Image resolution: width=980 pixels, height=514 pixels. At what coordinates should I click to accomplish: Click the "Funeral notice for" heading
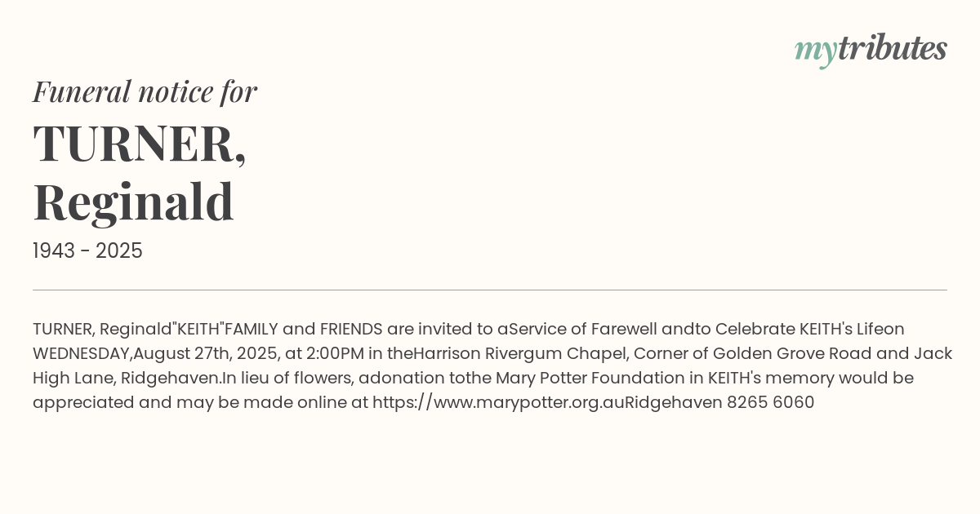point(145,91)
